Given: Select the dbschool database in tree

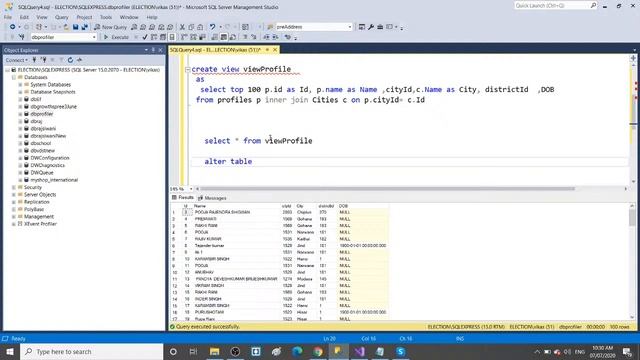Looking at the screenshot, I should coord(41,143).
